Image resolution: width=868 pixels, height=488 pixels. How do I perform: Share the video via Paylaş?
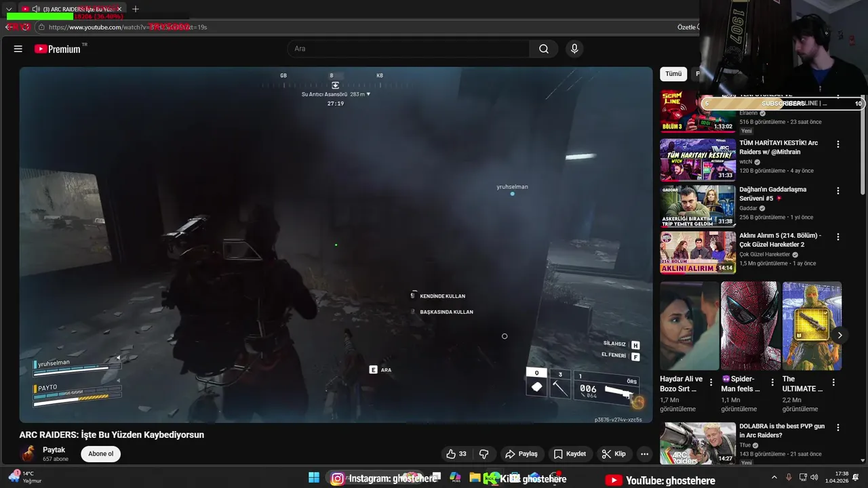[x=521, y=454]
